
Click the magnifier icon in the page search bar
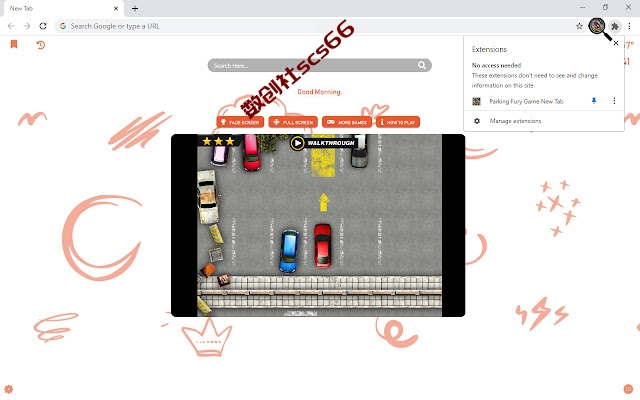coord(422,65)
